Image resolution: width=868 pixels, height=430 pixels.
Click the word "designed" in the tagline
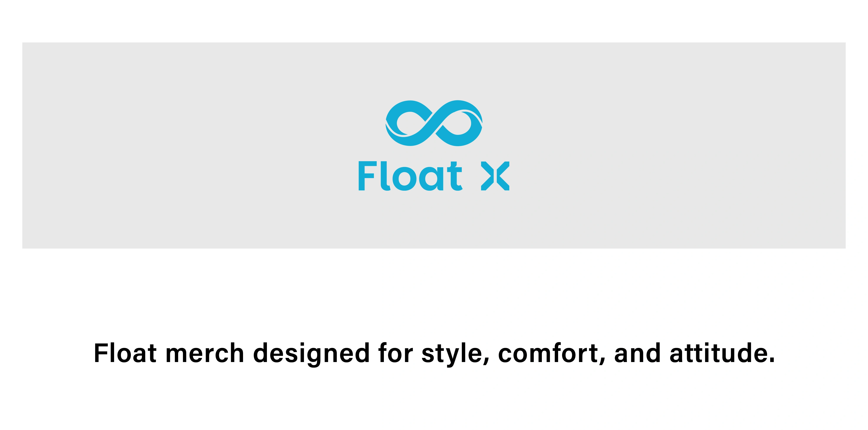[311, 353]
